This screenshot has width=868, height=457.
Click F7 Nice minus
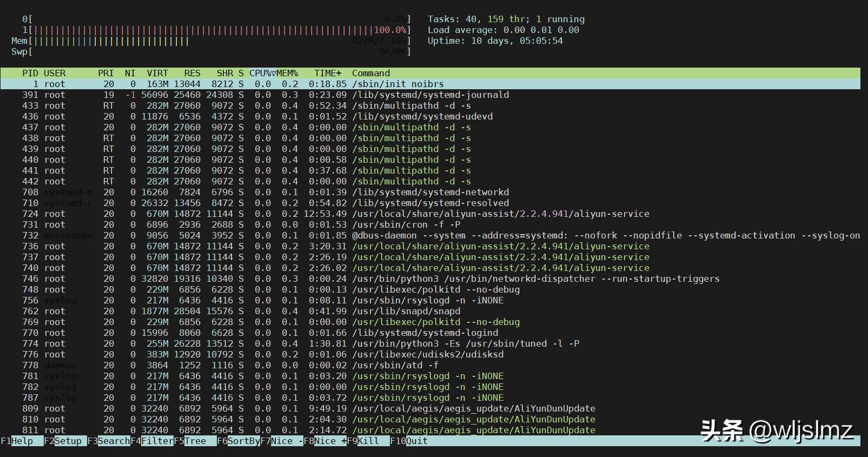click(282, 441)
